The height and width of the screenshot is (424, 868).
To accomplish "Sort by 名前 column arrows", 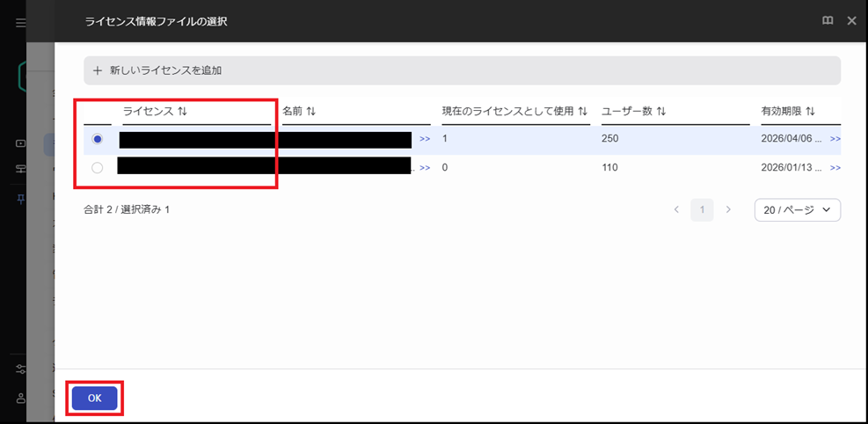I will [x=311, y=111].
